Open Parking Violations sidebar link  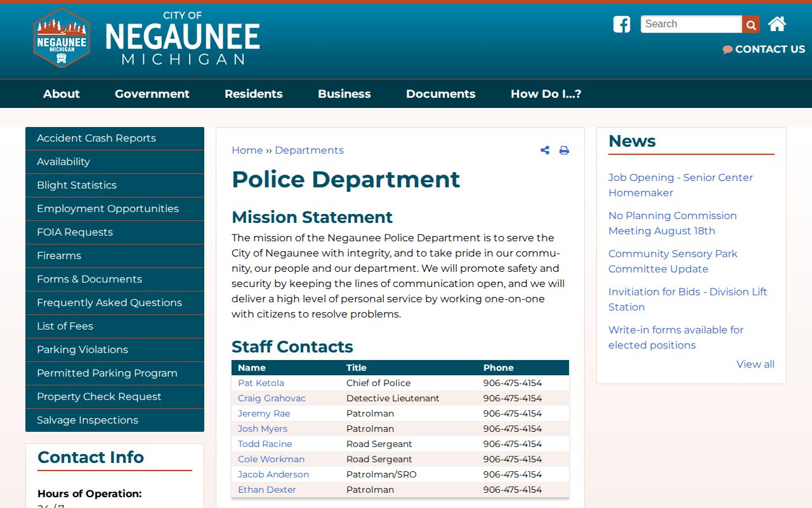coord(115,350)
